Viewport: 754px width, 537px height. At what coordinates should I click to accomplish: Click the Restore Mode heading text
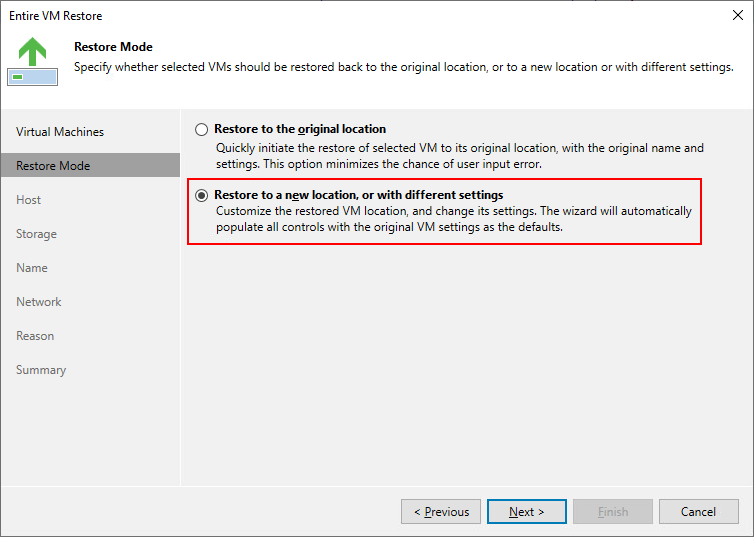[x=113, y=46]
